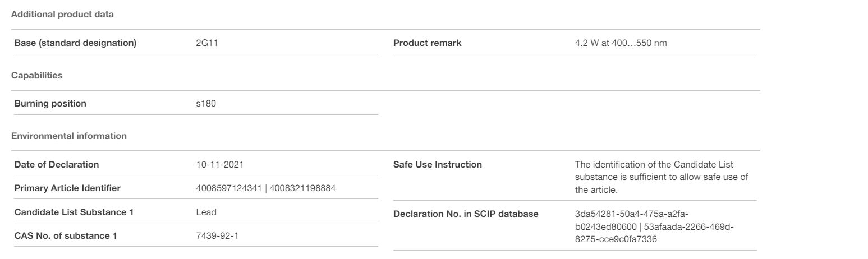Select the CAS No. of substance 1 label
This screenshot has height=259, width=868.
[66, 235]
